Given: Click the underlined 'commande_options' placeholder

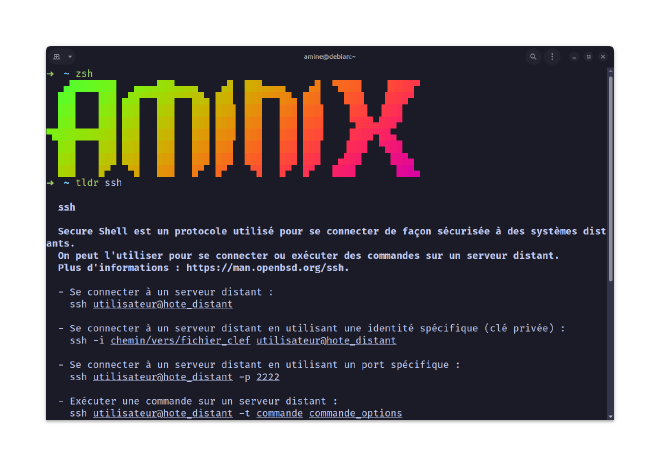Looking at the screenshot, I should click(x=356, y=413).
